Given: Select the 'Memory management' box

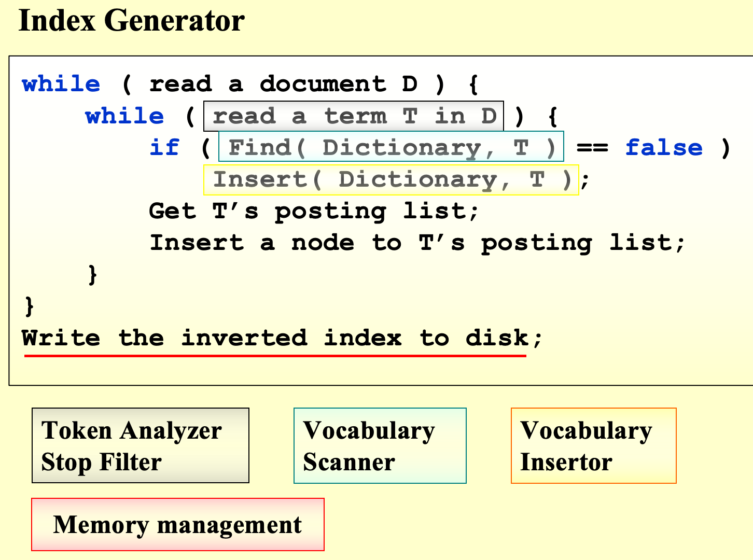Looking at the screenshot, I should (x=178, y=524).
